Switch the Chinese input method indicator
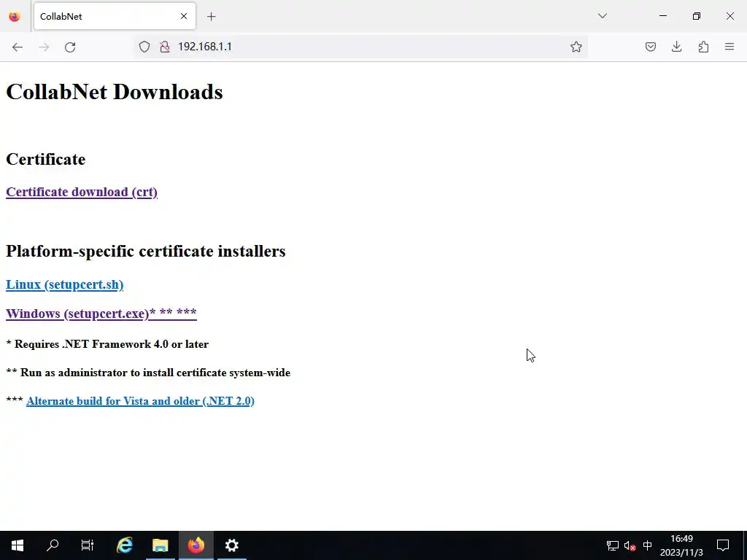747x560 pixels. [648, 545]
